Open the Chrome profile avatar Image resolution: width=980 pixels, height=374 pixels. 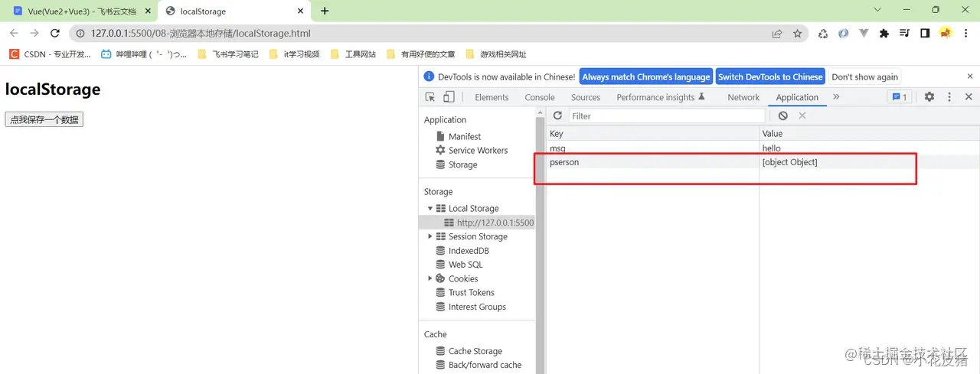pos(946,34)
